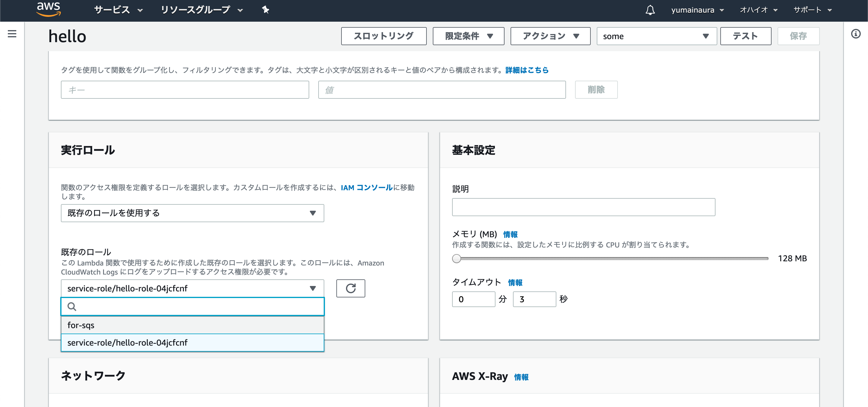Expand the アクション dropdown
Screen dimensions: 868x407
coord(550,36)
